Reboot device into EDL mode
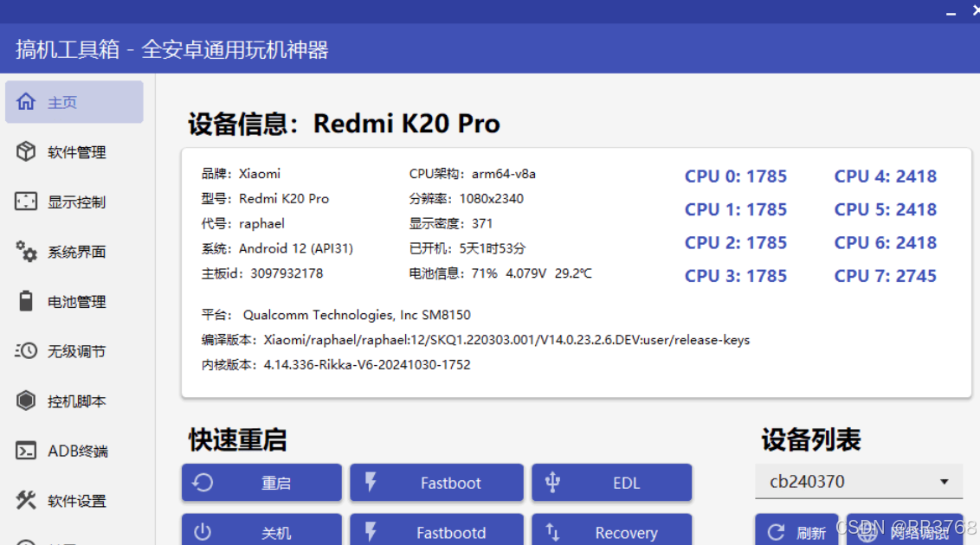The image size is (980, 545). click(x=612, y=483)
